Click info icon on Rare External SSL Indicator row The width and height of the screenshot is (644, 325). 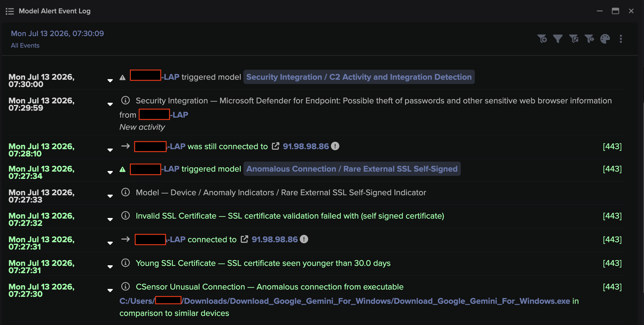point(126,192)
